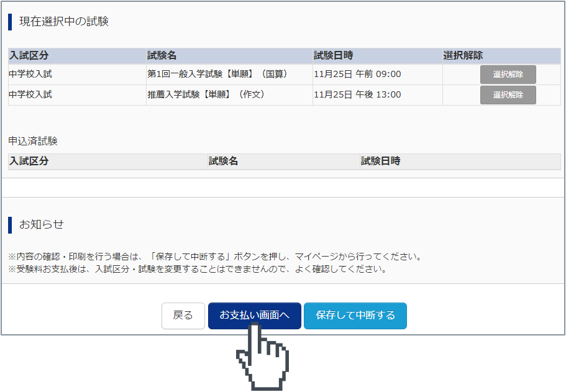Select exam name 推薦入学試験【単願】（作文）

(206, 94)
